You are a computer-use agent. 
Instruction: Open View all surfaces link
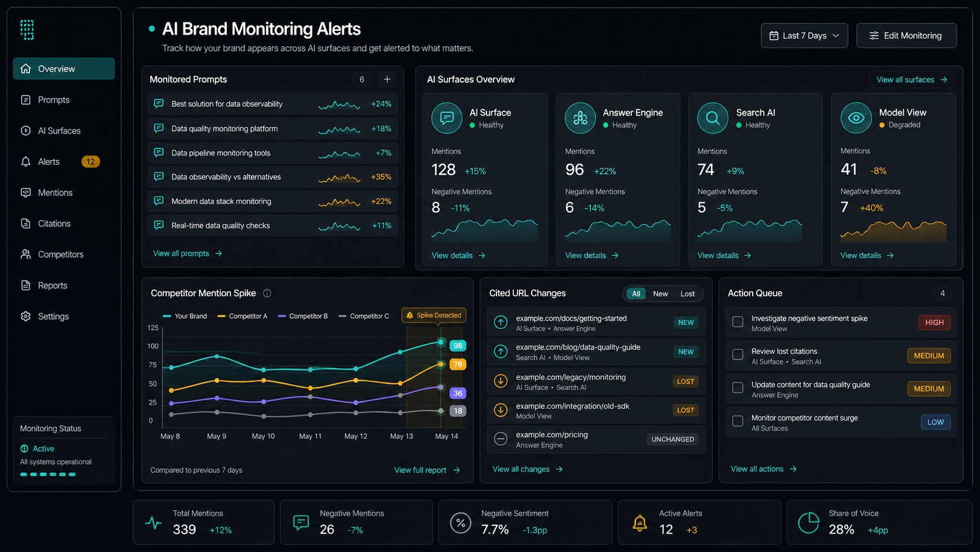pyautogui.click(x=911, y=80)
